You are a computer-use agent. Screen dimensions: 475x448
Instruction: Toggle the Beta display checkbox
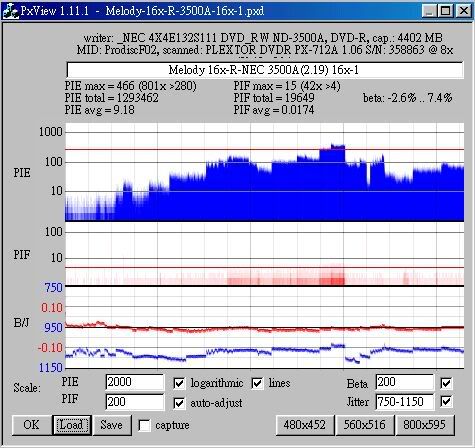(x=446, y=383)
